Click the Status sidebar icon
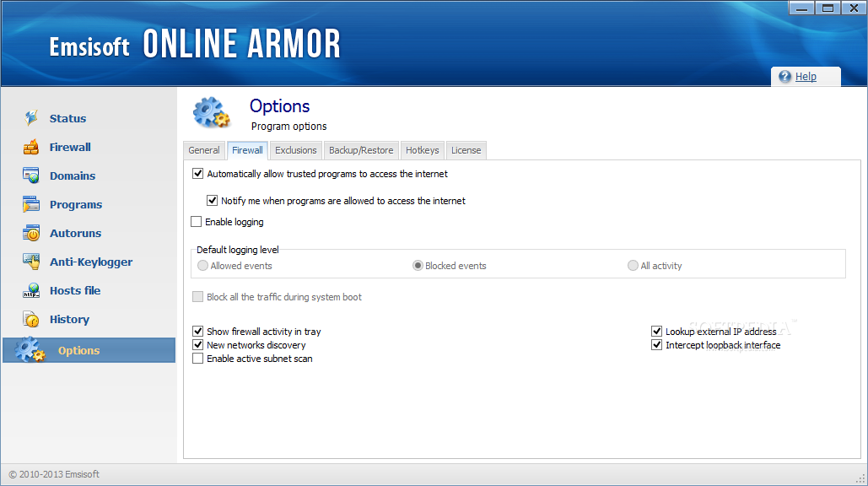The image size is (868, 486). 31,118
